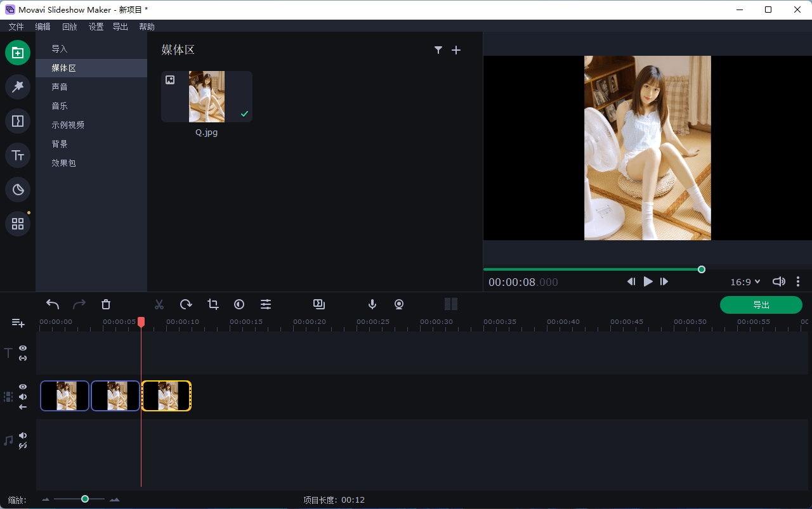Select 媒体区 in the side list
812x509 pixels.
click(91, 68)
